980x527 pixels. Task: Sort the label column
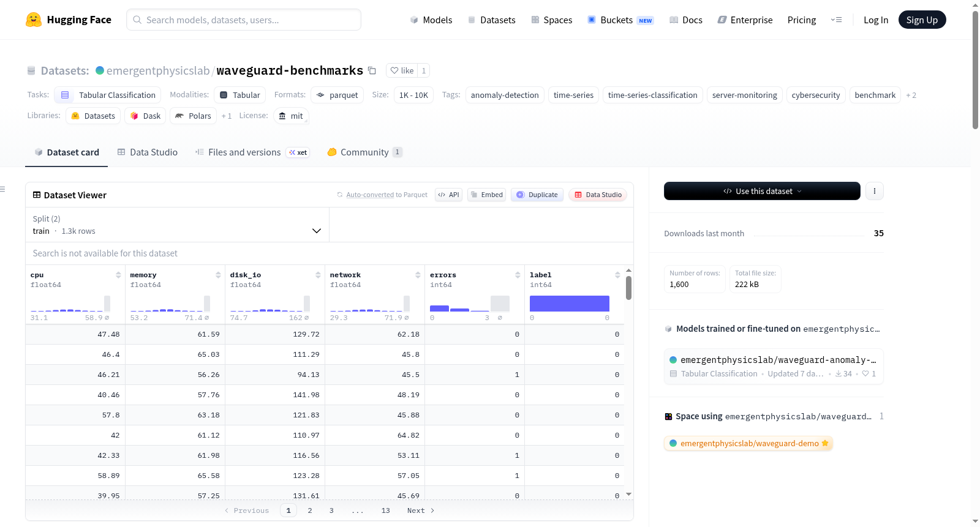pyautogui.click(x=617, y=275)
